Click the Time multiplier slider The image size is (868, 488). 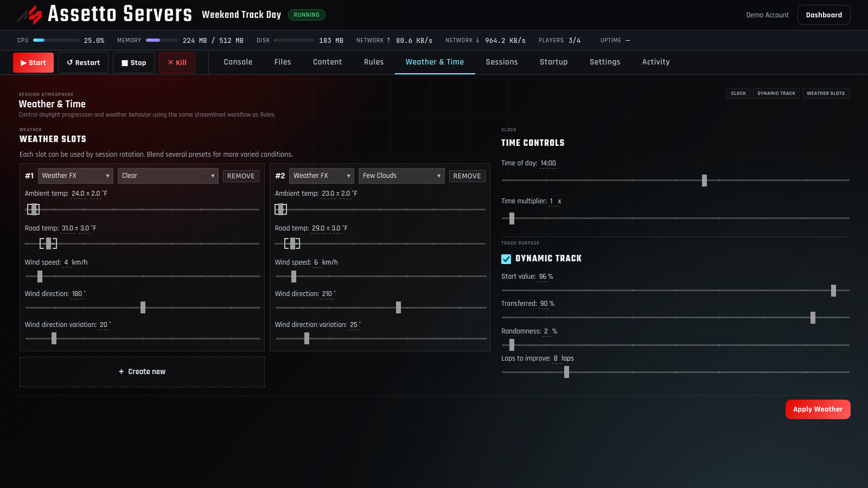675,219
